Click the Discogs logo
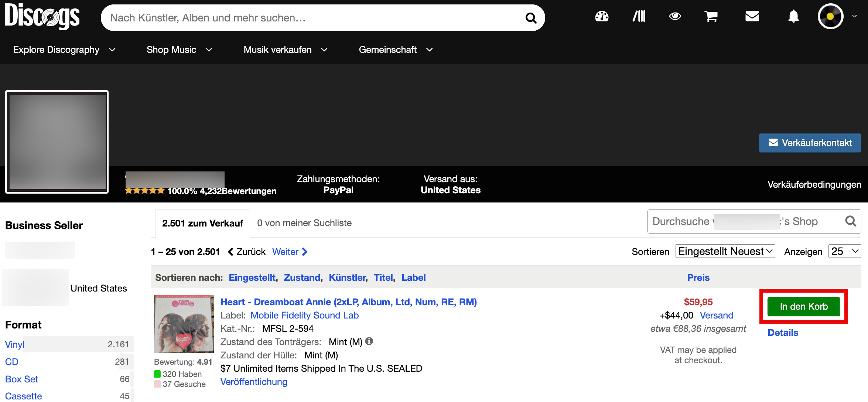The image size is (868, 402). 42,17
